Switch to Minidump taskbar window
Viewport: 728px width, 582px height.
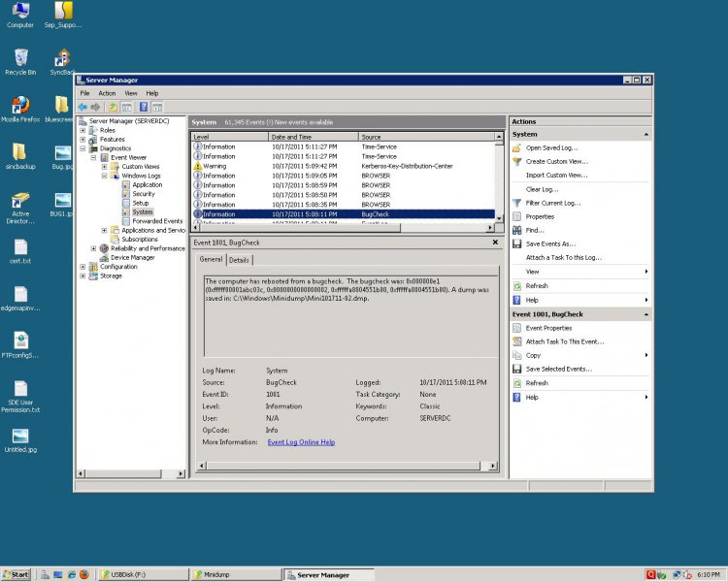[x=236, y=574]
